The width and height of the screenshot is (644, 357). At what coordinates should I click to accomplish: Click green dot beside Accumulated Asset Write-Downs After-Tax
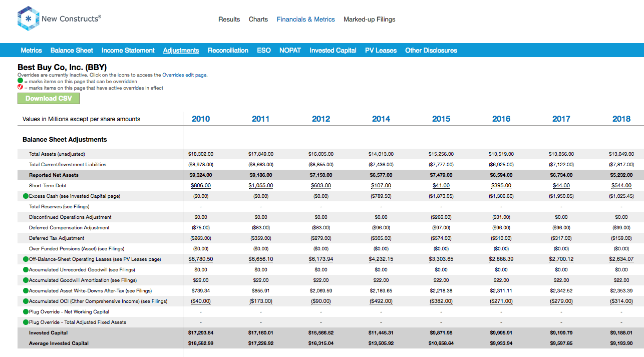coord(26,291)
